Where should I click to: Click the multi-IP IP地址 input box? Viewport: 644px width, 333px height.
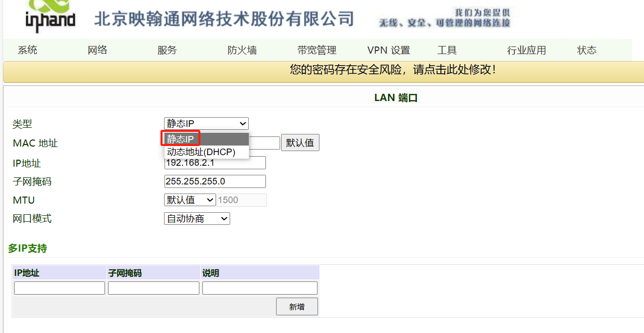60,288
